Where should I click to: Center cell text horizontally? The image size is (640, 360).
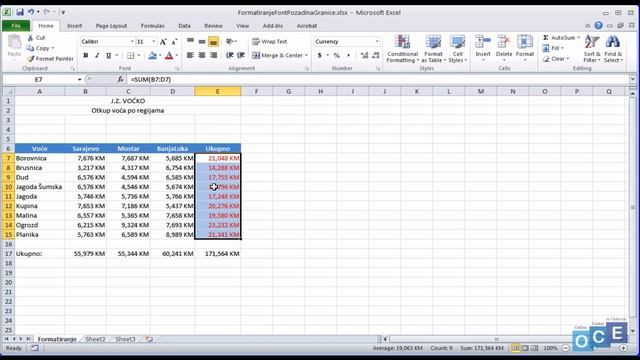202,55
